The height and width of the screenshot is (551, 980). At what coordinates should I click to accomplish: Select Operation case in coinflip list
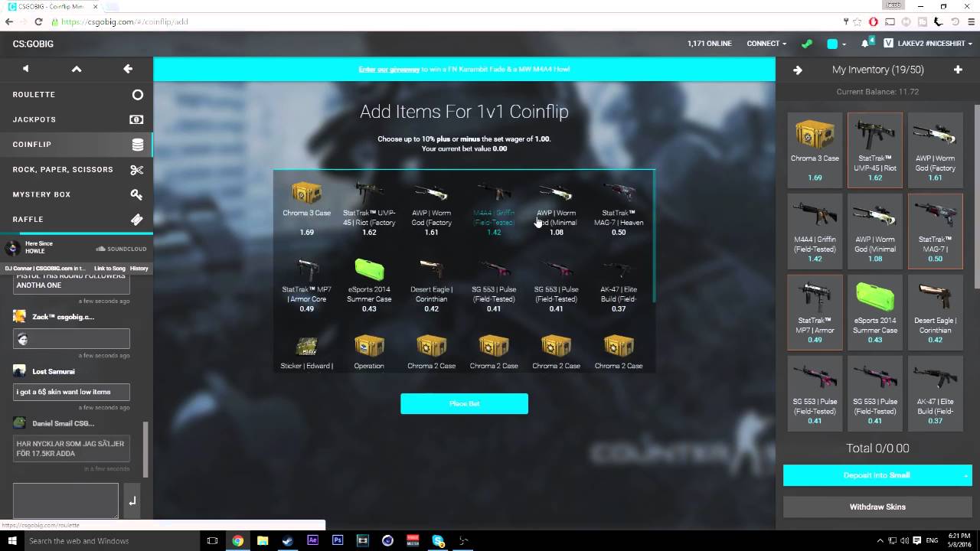click(x=369, y=352)
